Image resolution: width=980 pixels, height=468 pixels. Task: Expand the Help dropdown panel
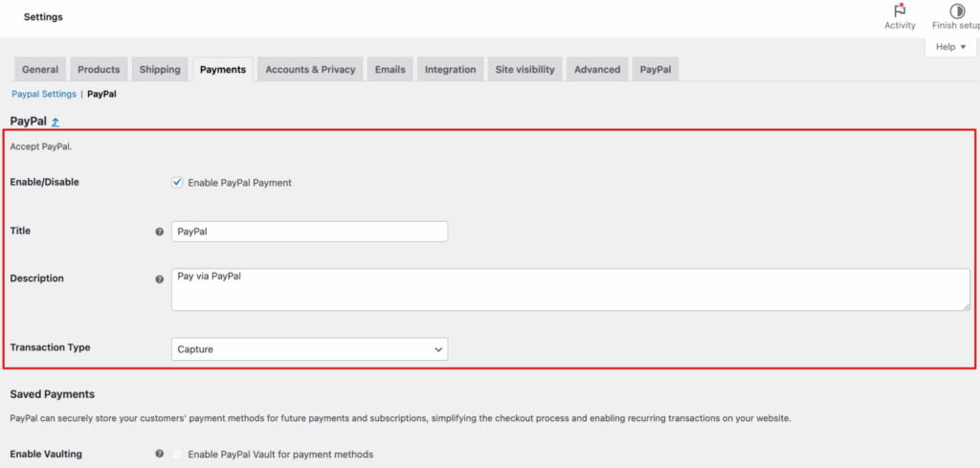click(950, 47)
